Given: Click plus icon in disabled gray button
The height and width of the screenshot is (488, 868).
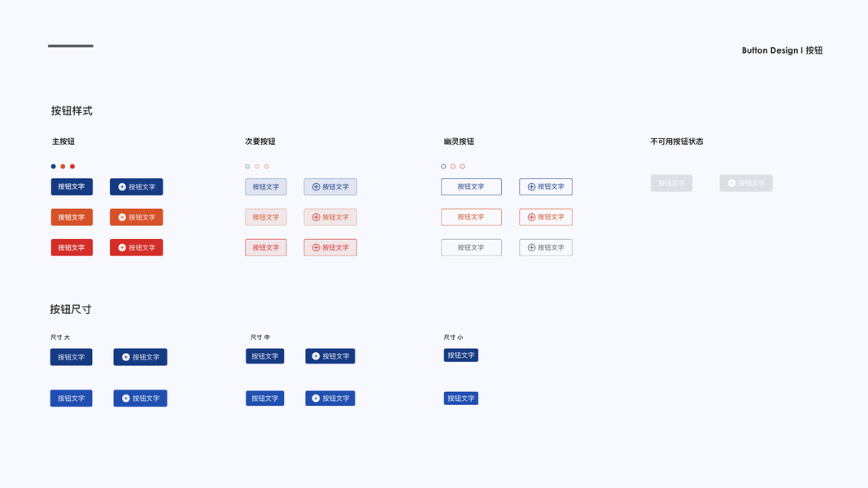Looking at the screenshot, I should click(732, 183).
